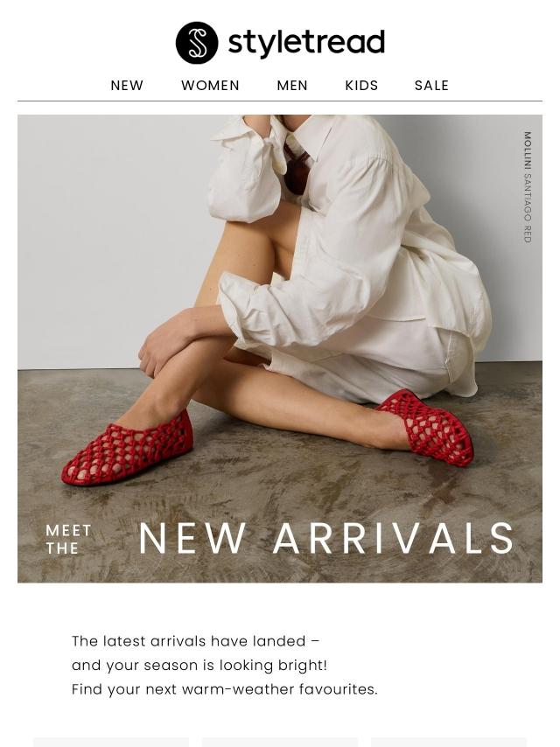Open the first product tile at bottom left

111,743
